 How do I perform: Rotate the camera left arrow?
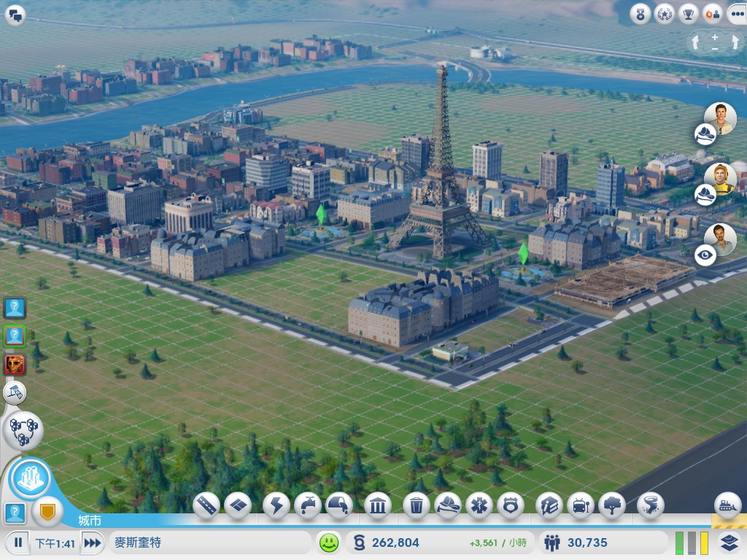(x=695, y=43)
